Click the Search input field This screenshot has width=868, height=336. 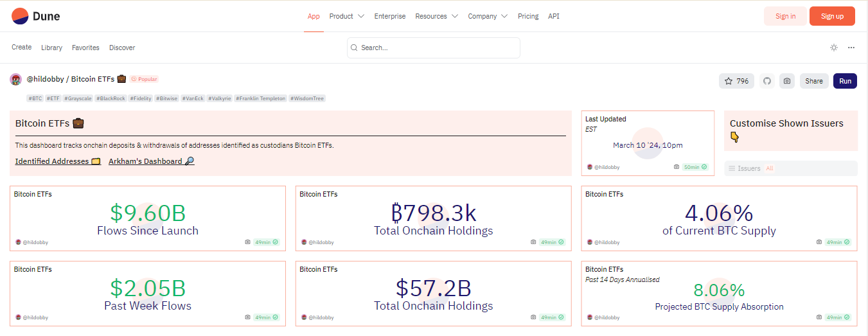[434, 48]
